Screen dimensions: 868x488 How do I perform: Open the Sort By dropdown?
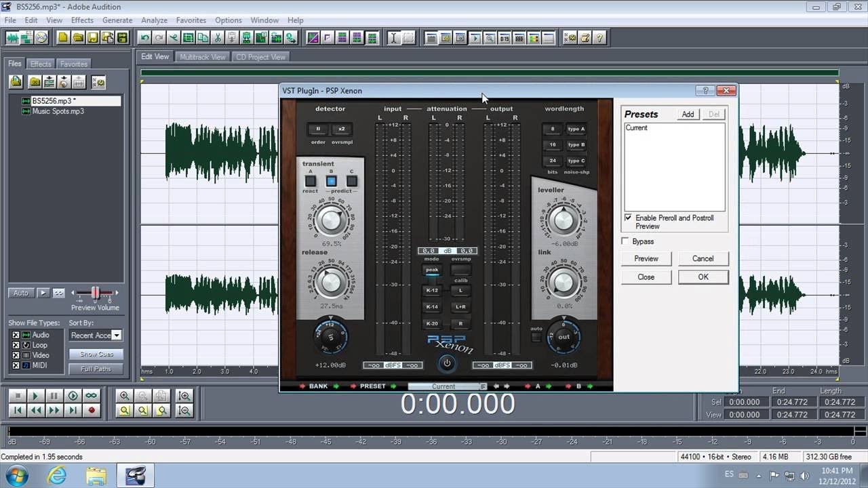pyautogui.click(x=117, y=335)
